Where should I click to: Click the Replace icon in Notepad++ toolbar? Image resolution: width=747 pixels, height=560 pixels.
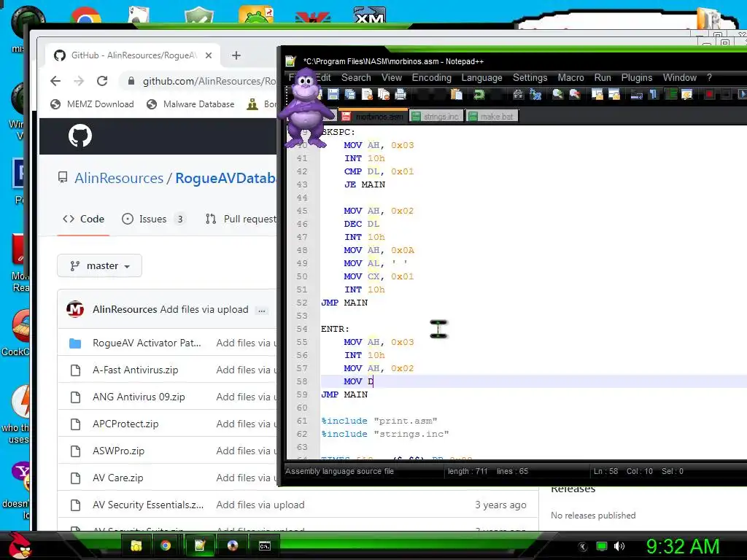[535, 94]
